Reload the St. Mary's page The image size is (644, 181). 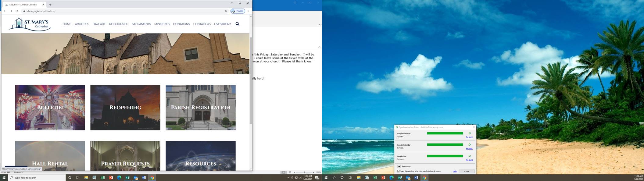tap(17, 11)
